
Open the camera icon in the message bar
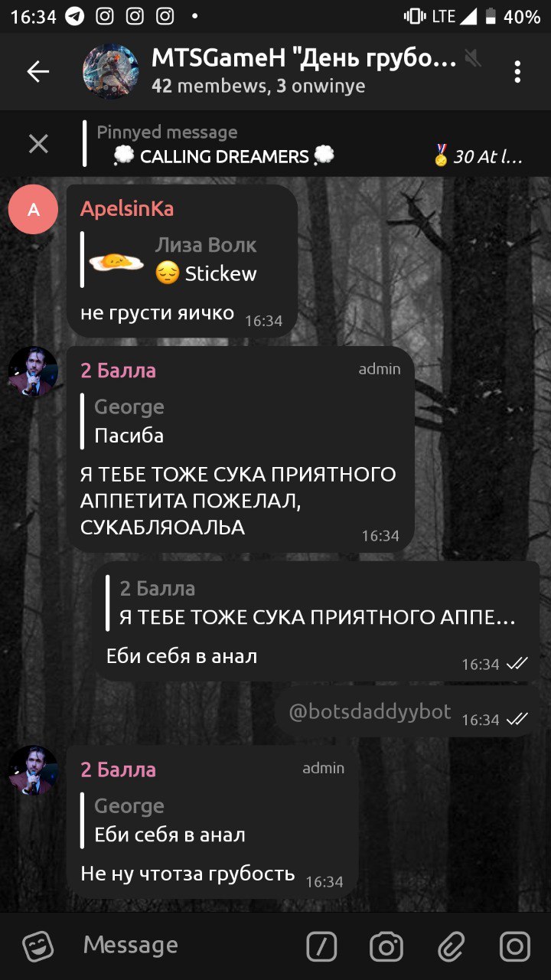click(386, 946)
